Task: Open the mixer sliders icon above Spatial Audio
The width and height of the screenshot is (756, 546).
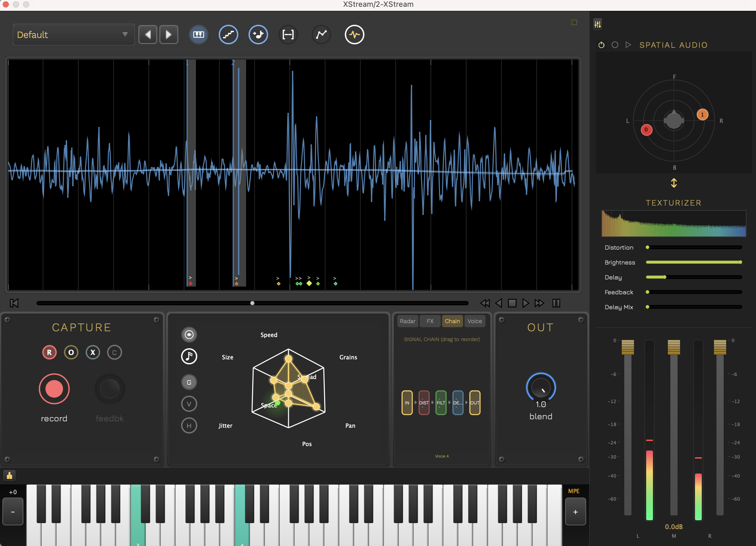Action: [x=598, y=24]
